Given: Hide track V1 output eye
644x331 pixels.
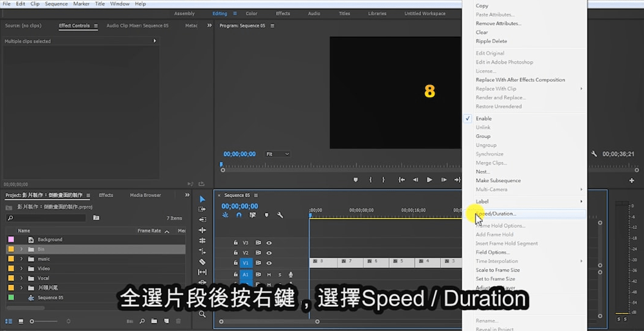Looking at the screenshot, I should tap(269, 263).
